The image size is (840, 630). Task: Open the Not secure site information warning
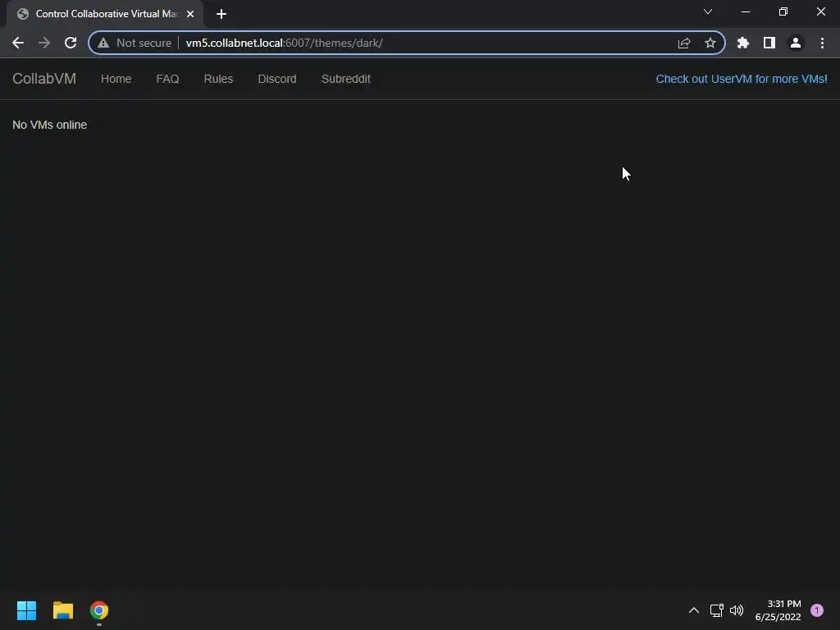[135, 43]
